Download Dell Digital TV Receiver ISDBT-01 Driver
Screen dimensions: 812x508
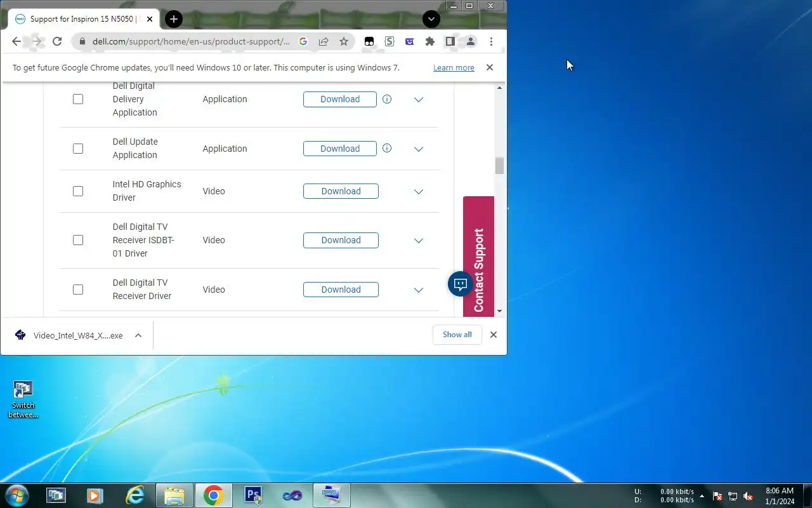341,240
